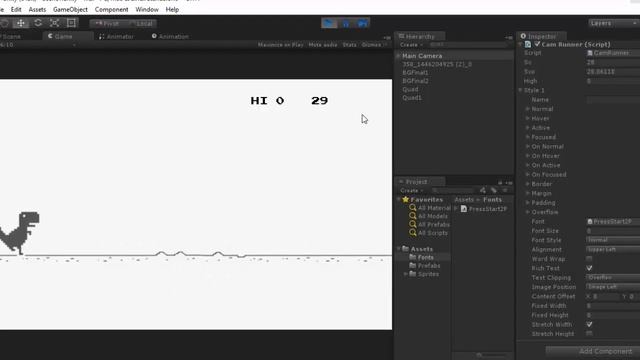Click the Play button
Viewport: 640px width, 360px height.
[x=329, y=24]
